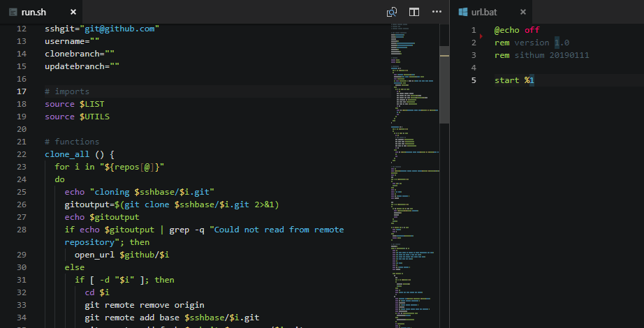Click the red marker beside line 2 in url.bat

pos(481,36)
